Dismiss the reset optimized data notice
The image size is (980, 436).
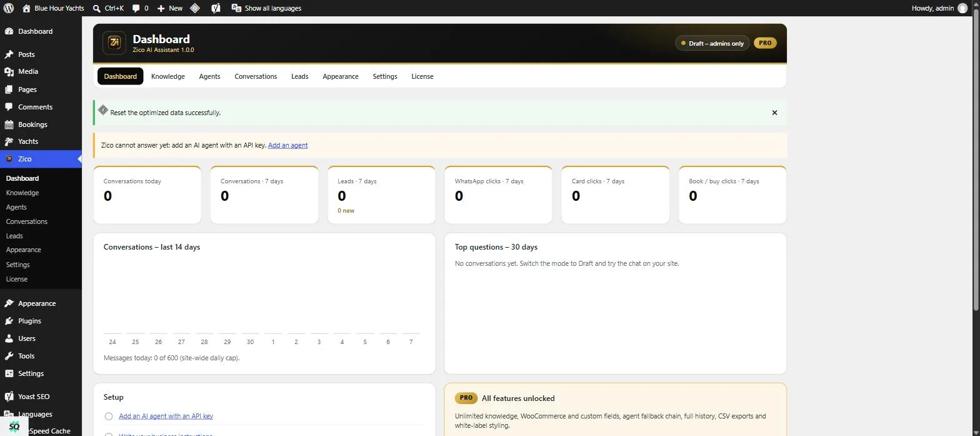coord(774,113)
